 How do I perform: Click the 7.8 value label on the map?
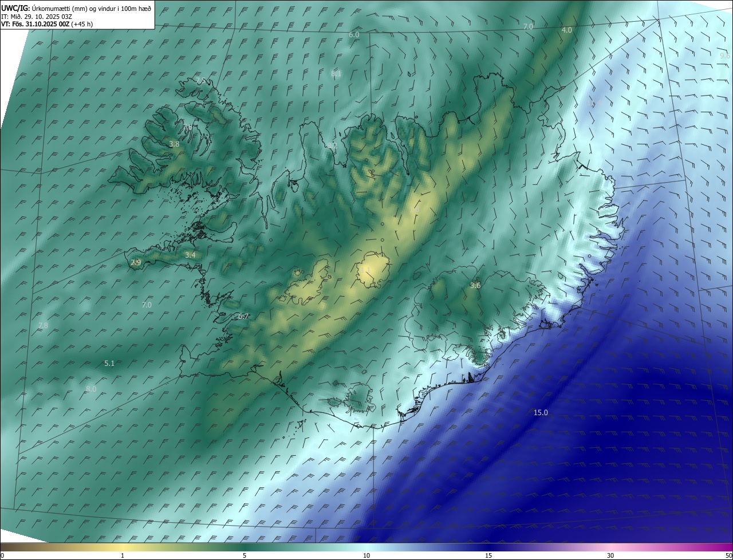43,326
